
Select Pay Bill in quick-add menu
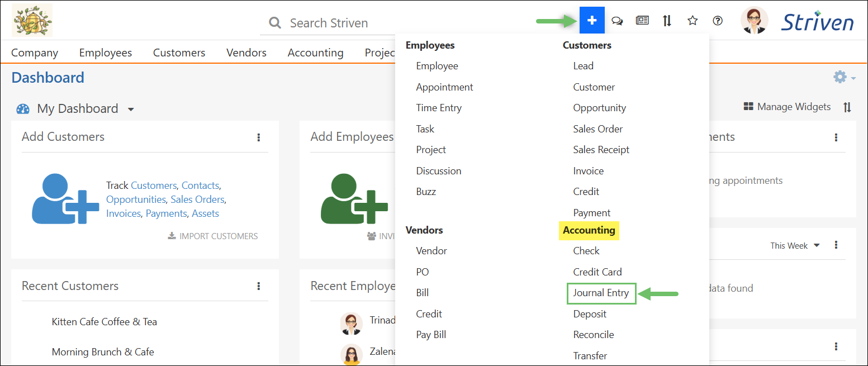point(431,335)
